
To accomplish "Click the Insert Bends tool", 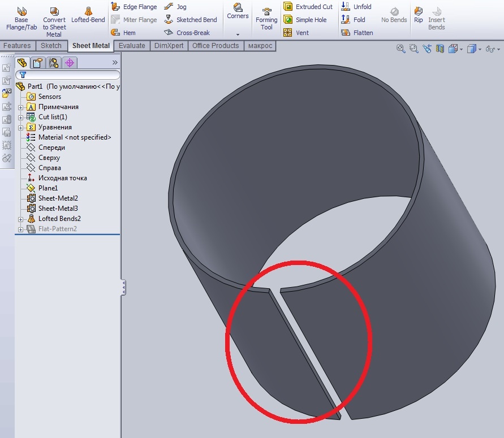I will pos(437,19).
